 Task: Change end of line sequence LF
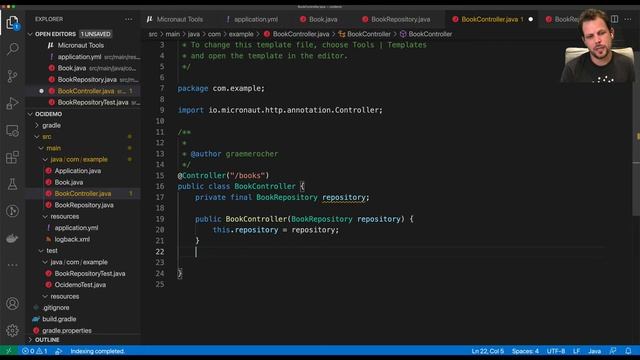click(x=576, y=351)
